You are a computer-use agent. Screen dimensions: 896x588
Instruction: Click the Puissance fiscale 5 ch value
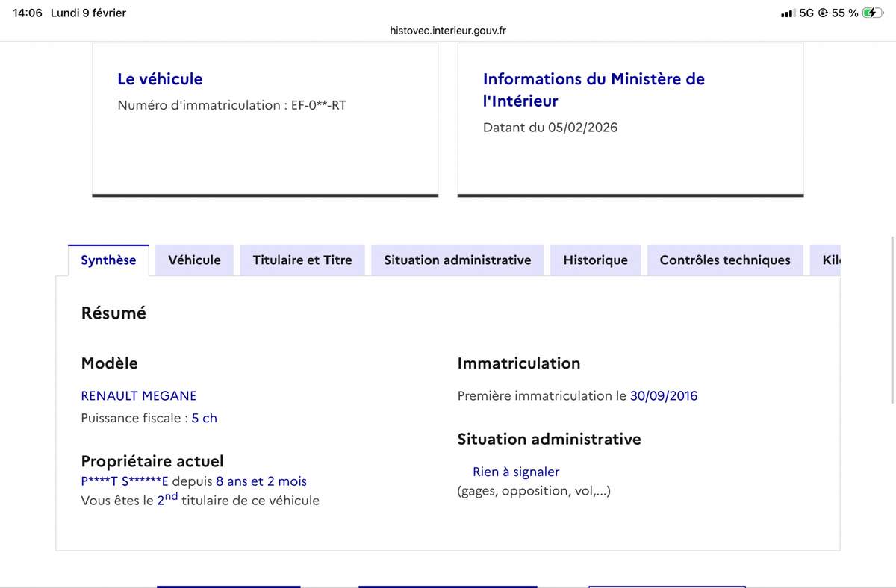pyautogui.click(x=204, y=419)
